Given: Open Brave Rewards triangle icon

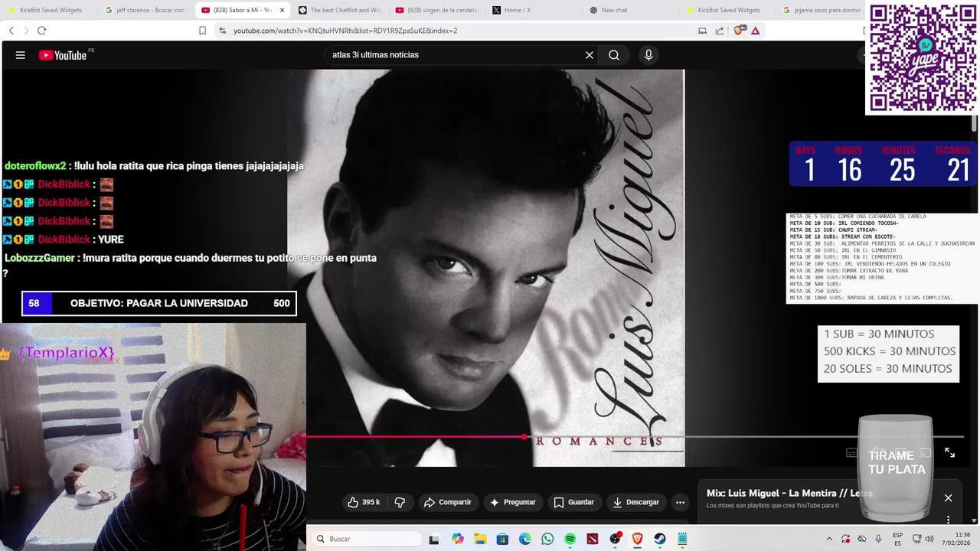Looking at the screenshot, I should 756,31.
